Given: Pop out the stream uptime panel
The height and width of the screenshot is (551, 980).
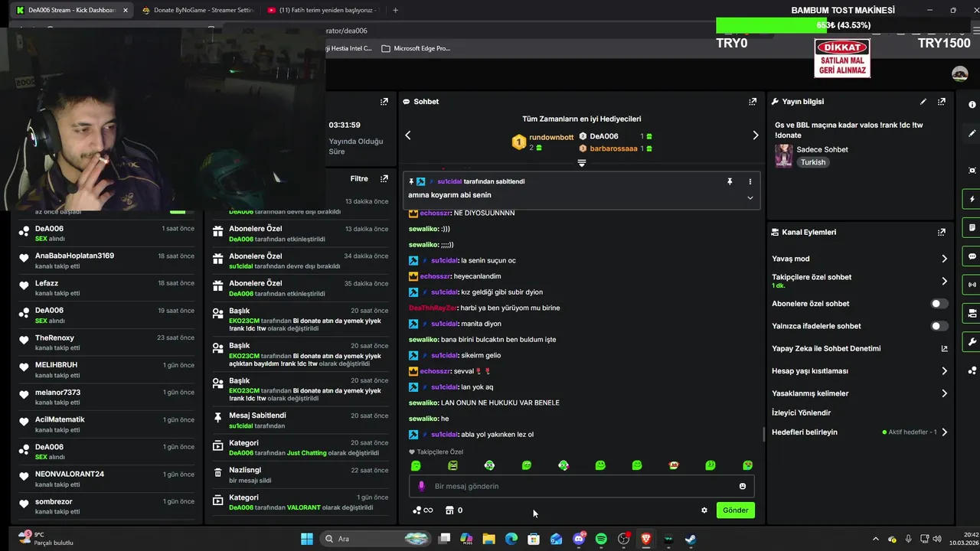Looking at the screenshot, I should (384, 101).
